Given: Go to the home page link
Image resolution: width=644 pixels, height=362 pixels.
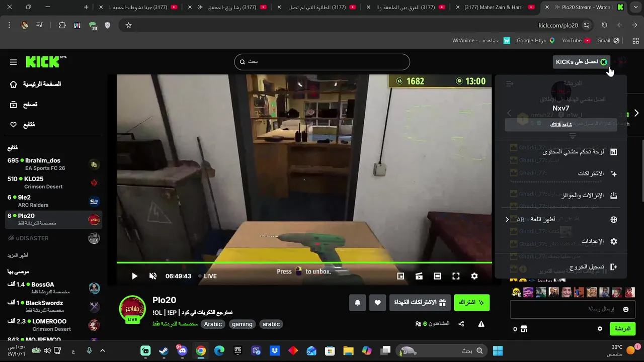Looking at the screenshot, I should coord(36,84).
